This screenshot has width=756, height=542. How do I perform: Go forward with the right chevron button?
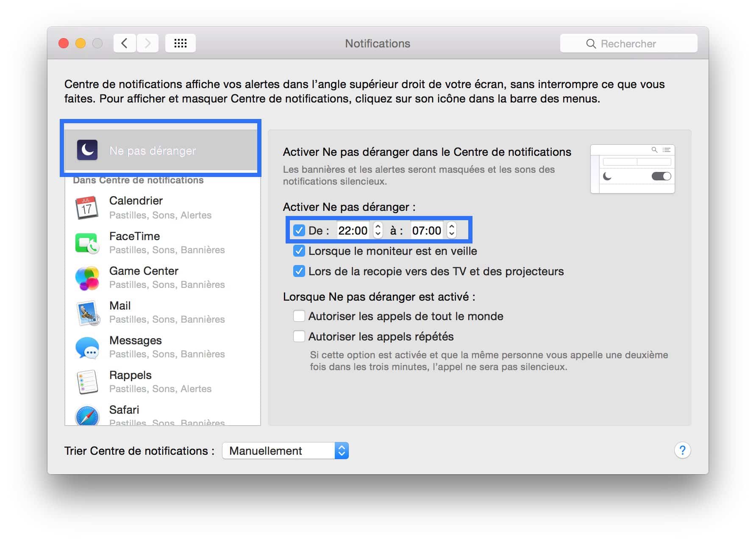pos(147,43)
